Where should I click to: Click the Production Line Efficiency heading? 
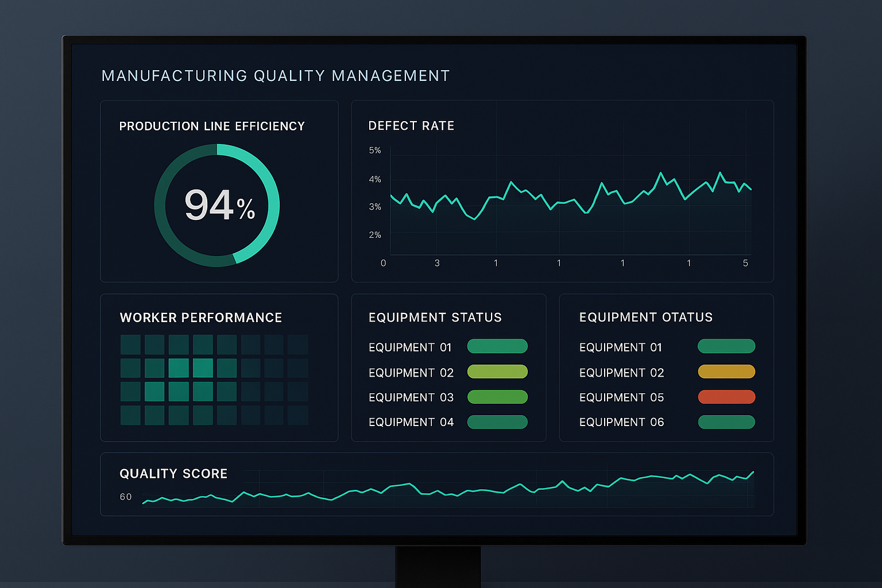click(x=212, y=126)
